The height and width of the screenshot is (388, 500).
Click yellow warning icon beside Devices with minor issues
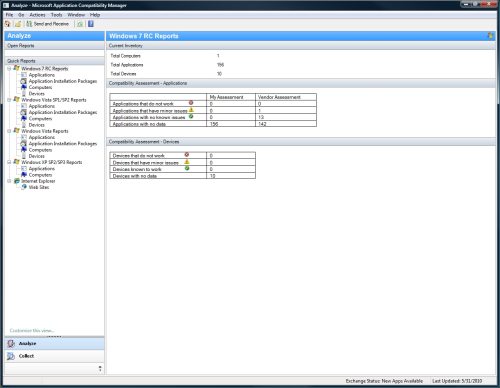click(187, 162)
